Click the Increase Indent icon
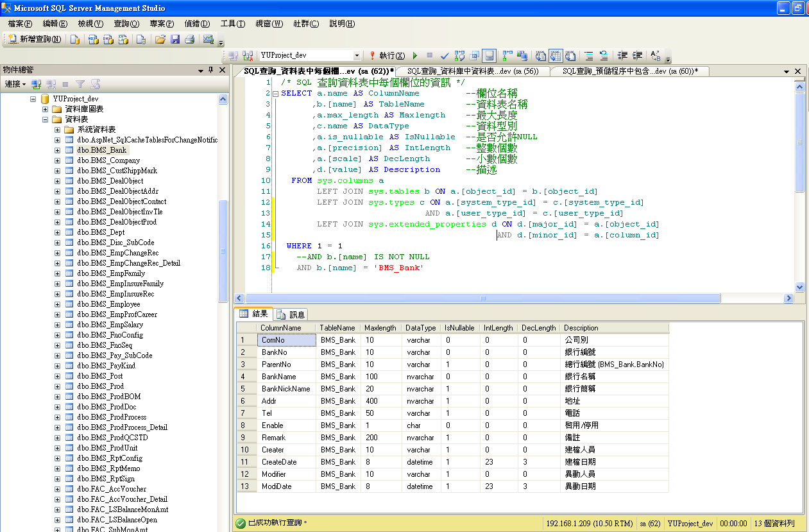This screenshot has width=809, height=532. (637, 56)
